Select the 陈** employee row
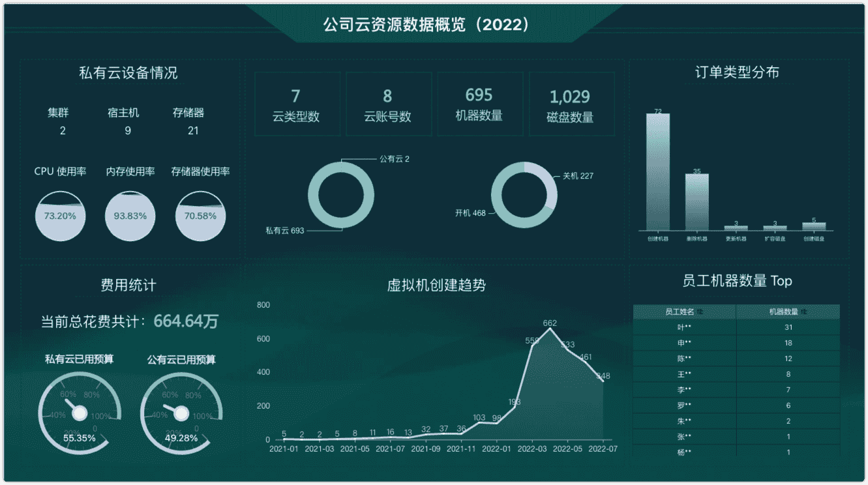 click(736, 359)
